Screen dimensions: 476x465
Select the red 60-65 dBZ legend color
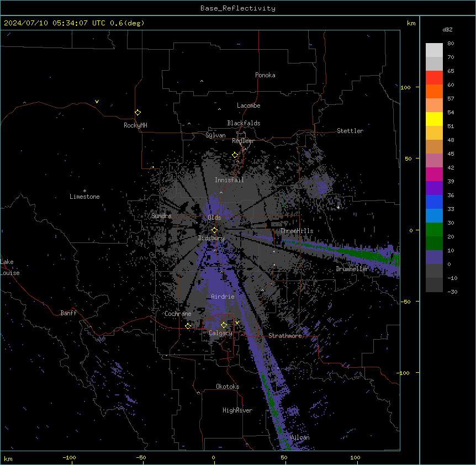pyautogui.click(x=434, y=78)
